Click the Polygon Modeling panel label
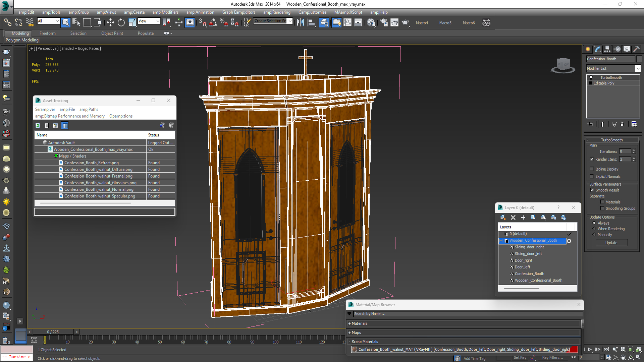The image size is (644, 362). click(22, 40)
